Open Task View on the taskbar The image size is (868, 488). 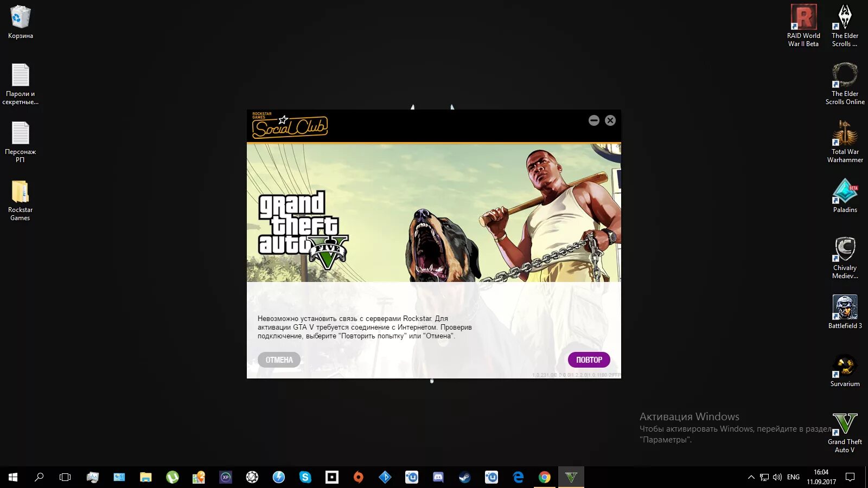(65, 477)
